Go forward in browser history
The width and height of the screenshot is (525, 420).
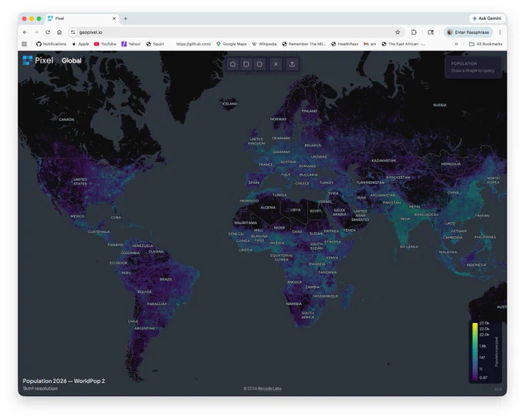(36, 32)
